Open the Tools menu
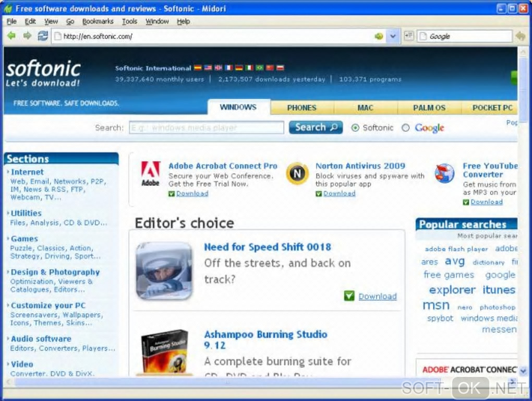The width and height of the screenshot is (532, 401). point(129,21)
